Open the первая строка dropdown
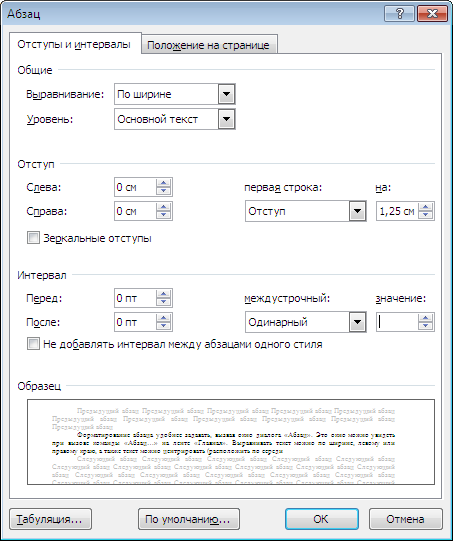The height and width of the screenshot is (541, 453). pyautogui.click(x=357, y=211)
